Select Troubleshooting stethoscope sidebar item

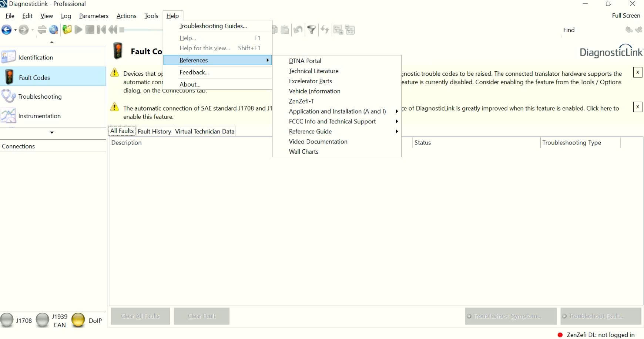tap(53, 96)
